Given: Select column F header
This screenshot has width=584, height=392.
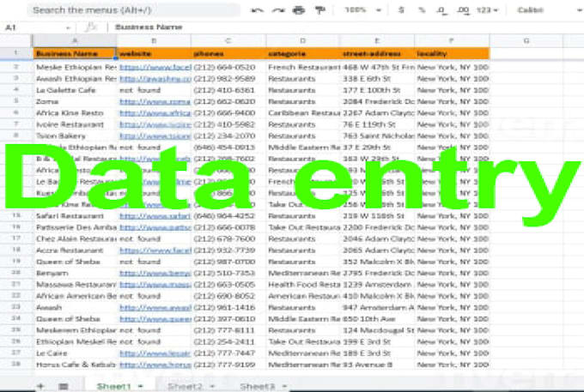Looking at the screenshot, I should tap(452, 40).
